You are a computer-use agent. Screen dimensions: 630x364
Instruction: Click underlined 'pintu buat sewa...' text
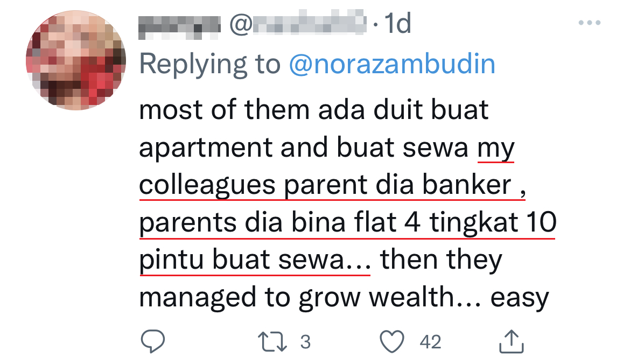pos(255,260)
